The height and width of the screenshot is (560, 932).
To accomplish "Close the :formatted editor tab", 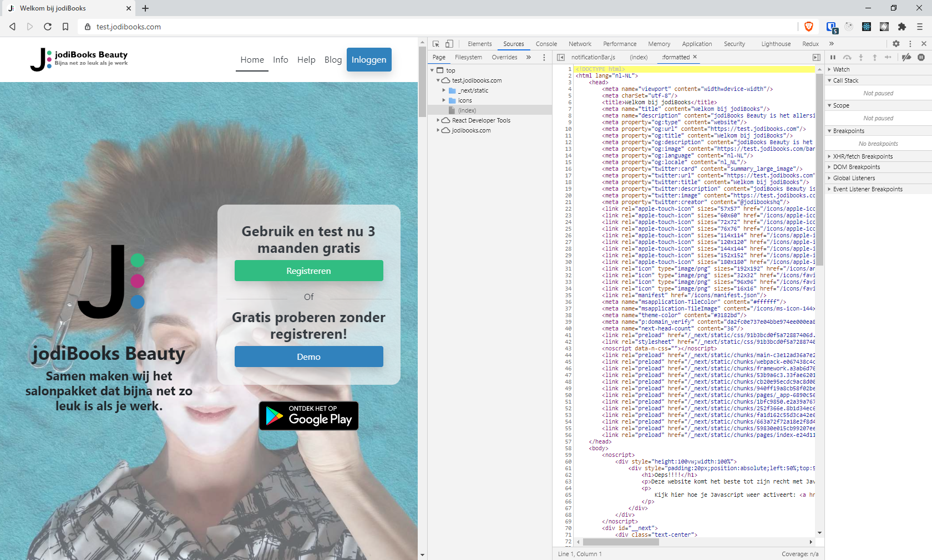I will point(695,57).
